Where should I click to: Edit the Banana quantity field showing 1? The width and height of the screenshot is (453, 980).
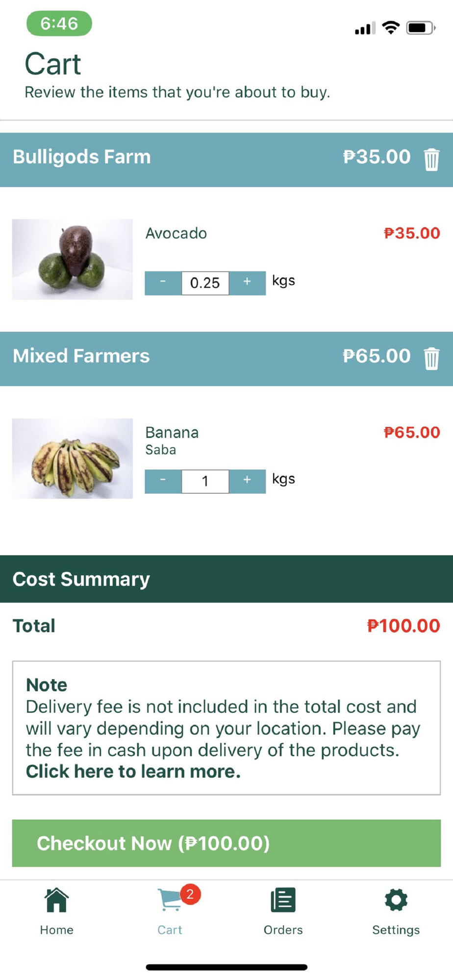pos(205,481)
